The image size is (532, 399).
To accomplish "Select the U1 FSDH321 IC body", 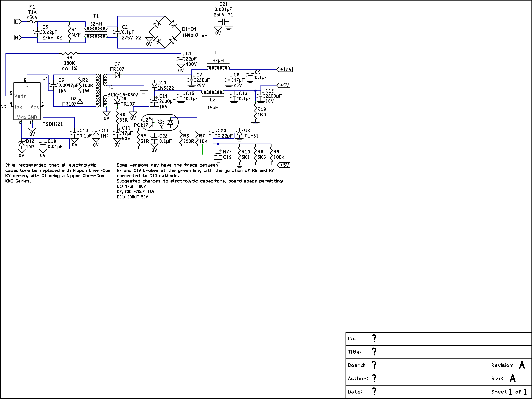I will pos(27,101).
